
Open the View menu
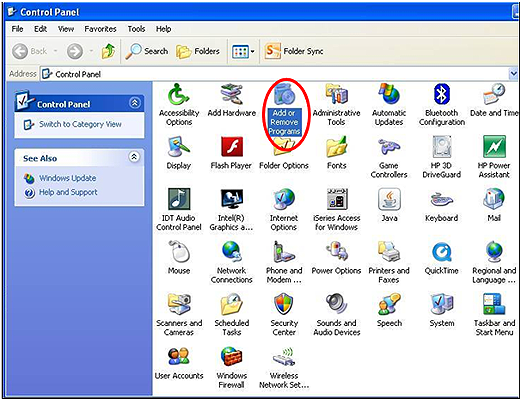66,29
